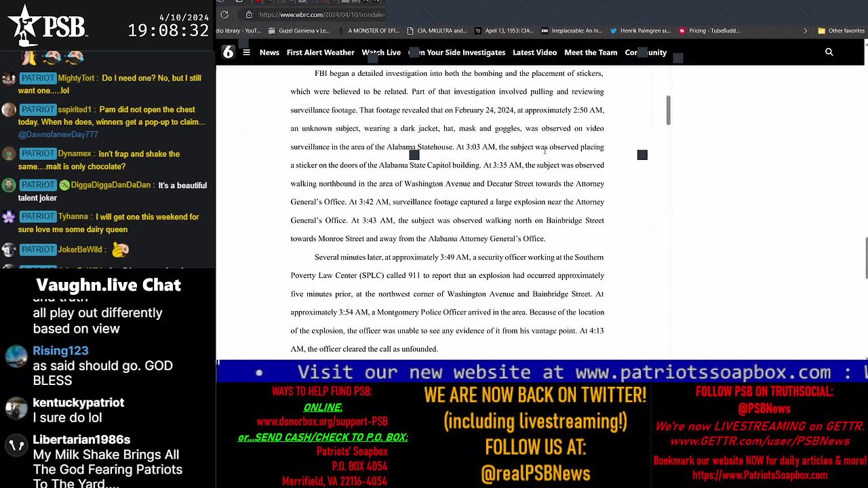Click the P.O. BOX 4054 address line
The height and width of the screenshot is (488, 868).
pos(359,466)
